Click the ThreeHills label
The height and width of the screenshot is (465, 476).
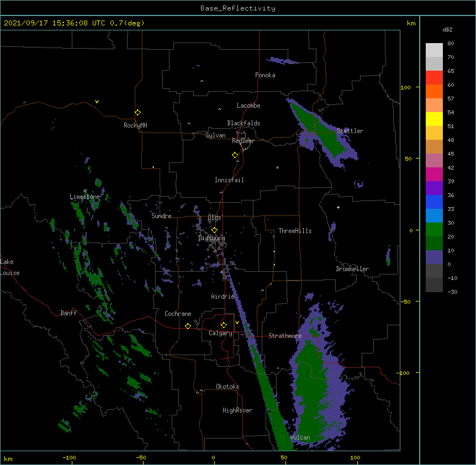[295, 231]
